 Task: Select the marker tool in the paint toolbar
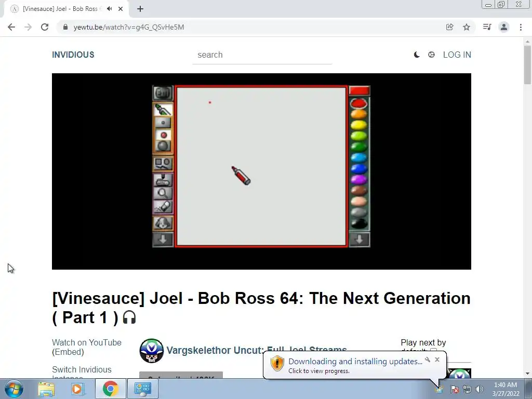pyautogui.click(x=163, y=109)
